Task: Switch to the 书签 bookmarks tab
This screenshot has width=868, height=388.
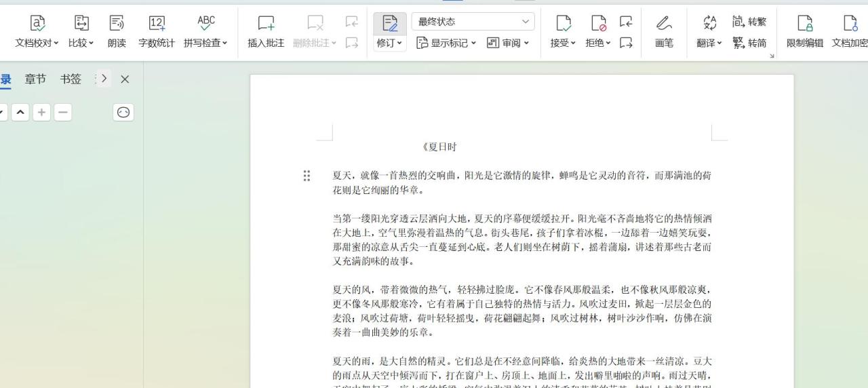Action: (71, 79)
